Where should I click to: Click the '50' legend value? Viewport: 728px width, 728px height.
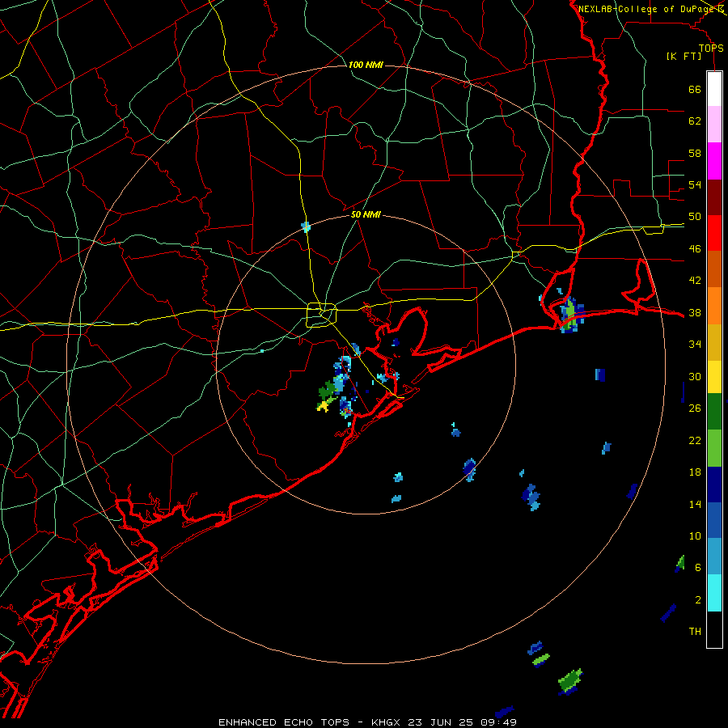695,216
